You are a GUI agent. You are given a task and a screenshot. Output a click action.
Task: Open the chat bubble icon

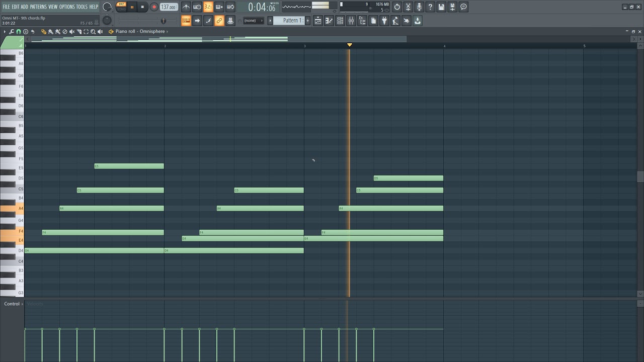tap(463, 7)
